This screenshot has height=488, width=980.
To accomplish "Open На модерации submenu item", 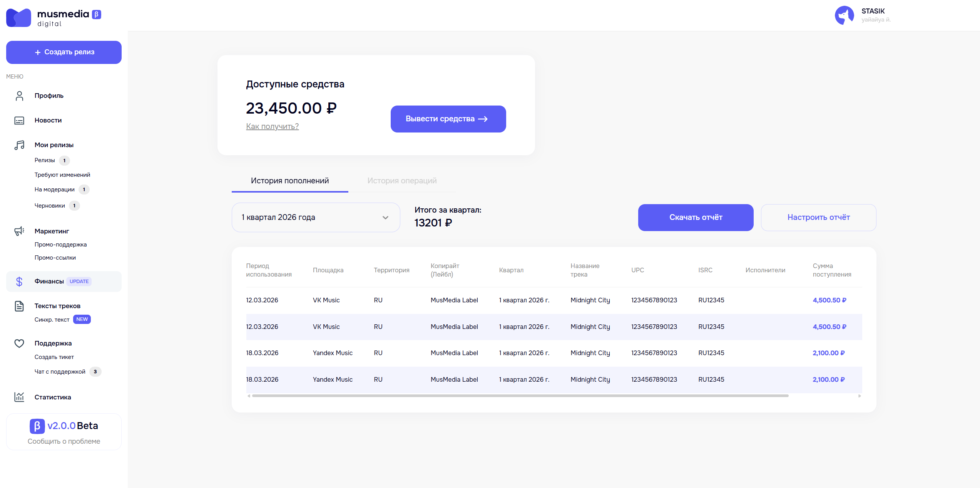I will (55, 189).
